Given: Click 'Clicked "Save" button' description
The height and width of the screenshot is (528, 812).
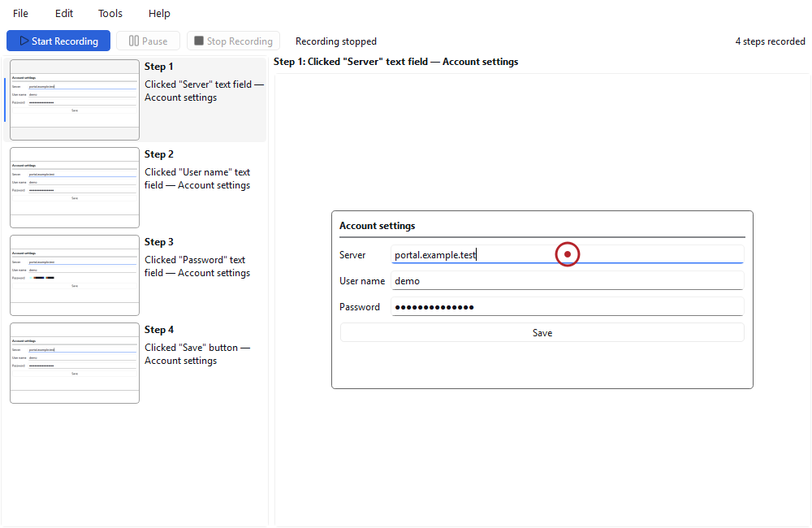Looking at the screenshot, I should pos(197,354).
